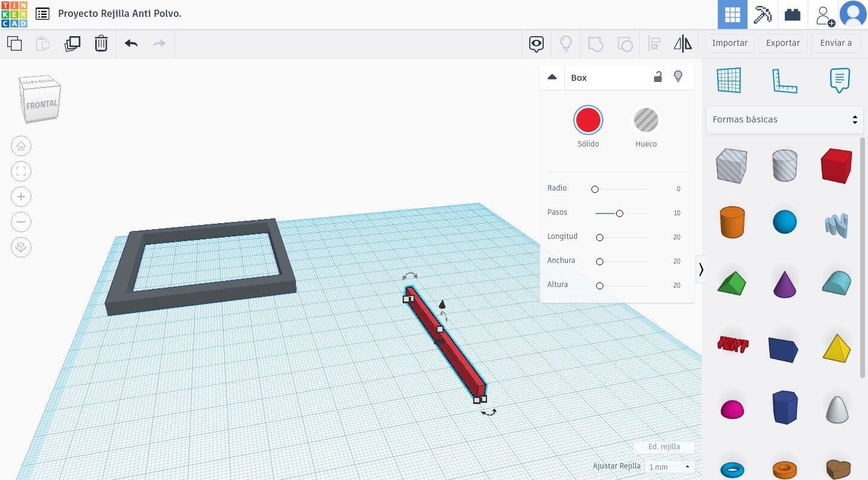Screen dimensions: 868x480
Task: Click the Exportar button
Action: pyautogui.click(x=782, y=43)
